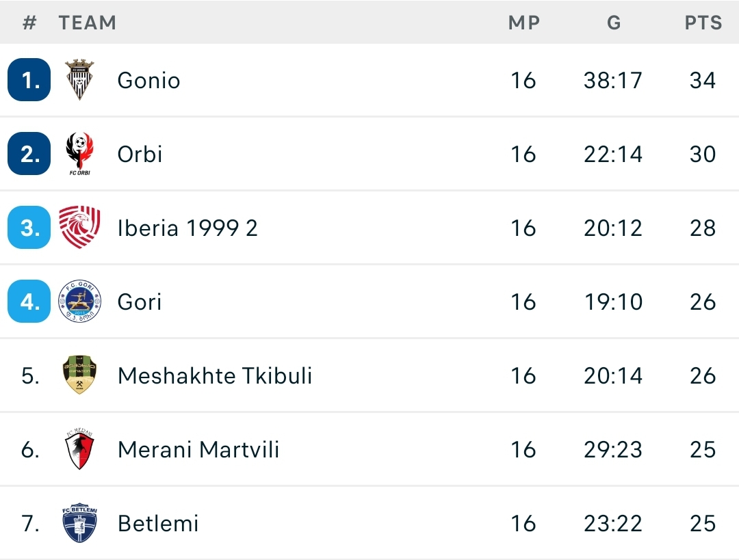Image resolution: width=739 pixels, height=560 pixels.
Task: Click the Gonio team crest icon
Action: (79, 80)
